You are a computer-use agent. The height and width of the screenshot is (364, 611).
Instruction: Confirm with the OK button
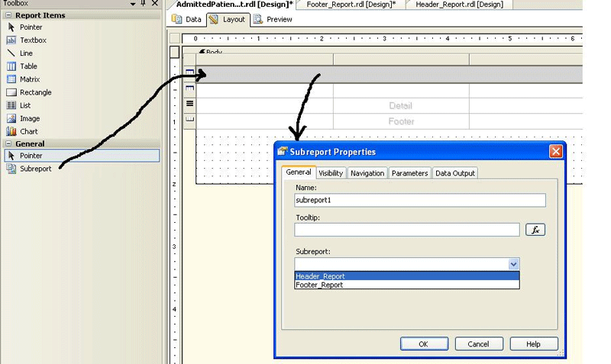point(424,343)
